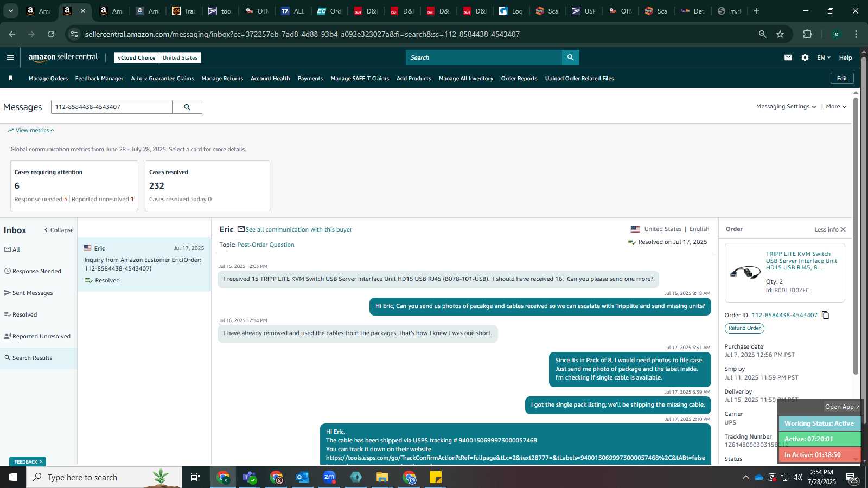
Task: Open Manage SAFE-T Claims
Action: 360,79
